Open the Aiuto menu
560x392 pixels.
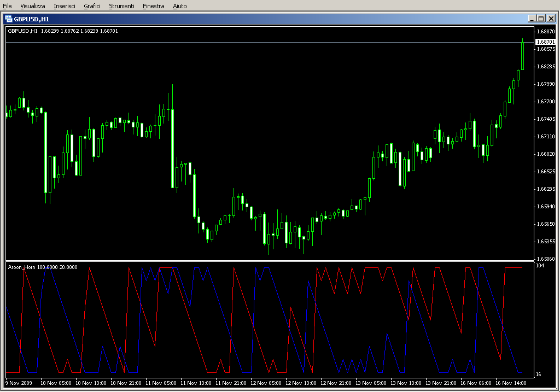(179, 6)
